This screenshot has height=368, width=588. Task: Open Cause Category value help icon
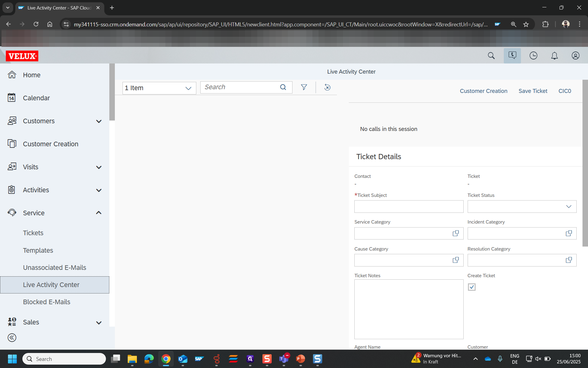coord(456,260)
